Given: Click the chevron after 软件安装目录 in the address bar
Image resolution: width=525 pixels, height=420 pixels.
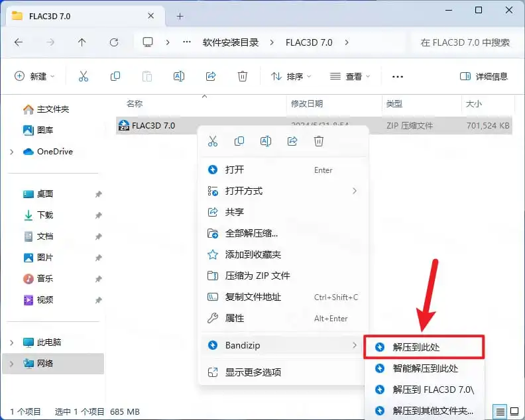Looking at the screenshot, I should pos(272,42).
